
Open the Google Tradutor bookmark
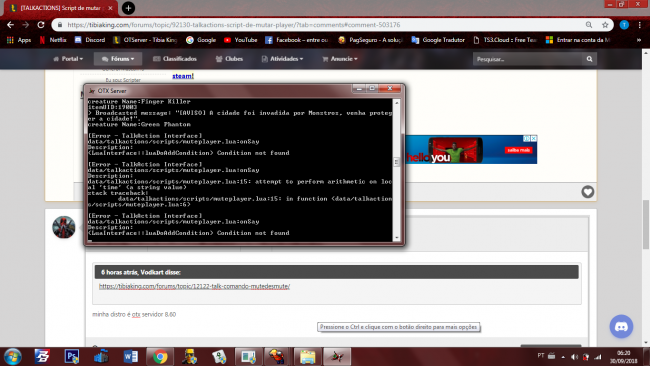[x=438, y=40]
